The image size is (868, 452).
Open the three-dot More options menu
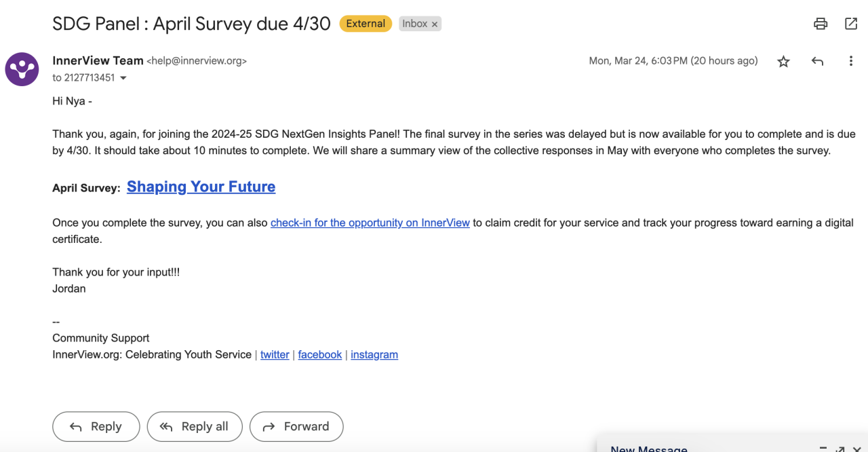[x=851, y=61]
